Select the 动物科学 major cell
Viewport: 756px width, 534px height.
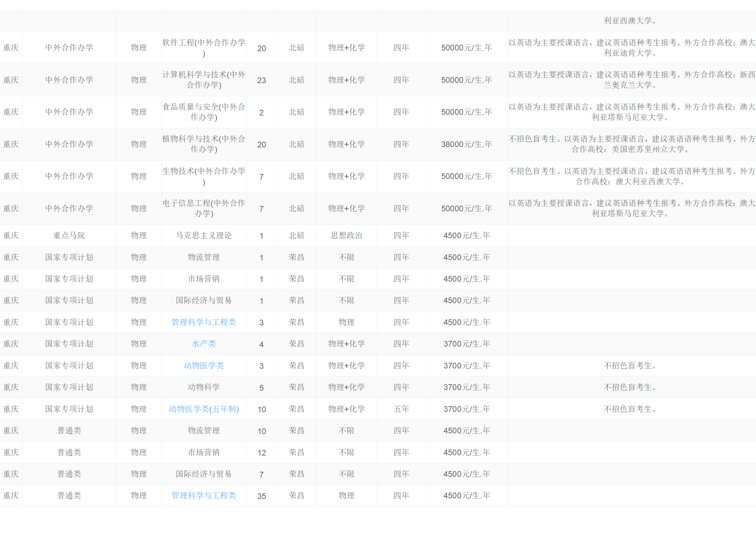(x=204, y=387)
